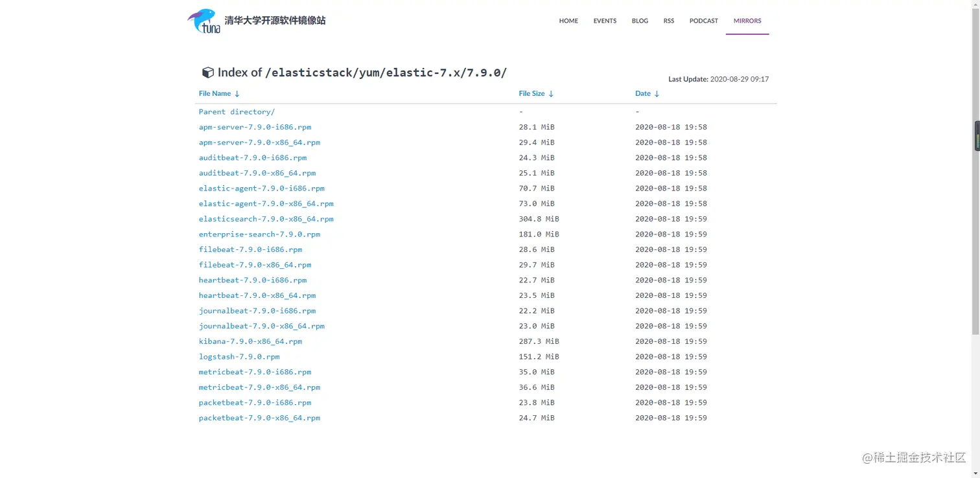The width and height of the screenshot is (980, 478).
Task: Open the EVENTS nav item
Action: coord(605,21)
